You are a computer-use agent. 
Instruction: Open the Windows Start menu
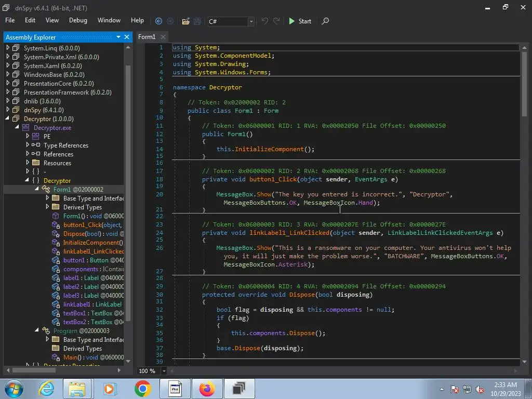pos(14,389)
